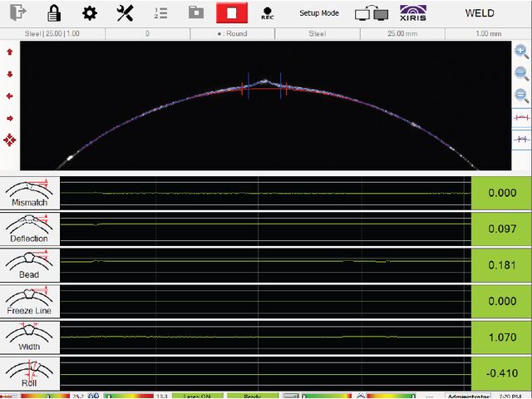Open the folder icon in toolbar
This screenshot has height=399, width=532.
[x=195, y=13]
